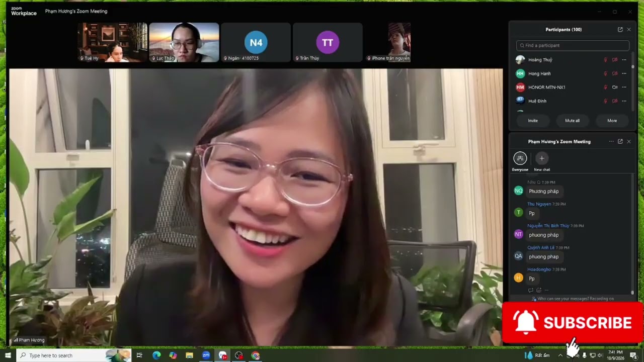The image size is (644, 362).
Task: Open Google Chrome from the taskbar
Action: (x=256, y=355)
